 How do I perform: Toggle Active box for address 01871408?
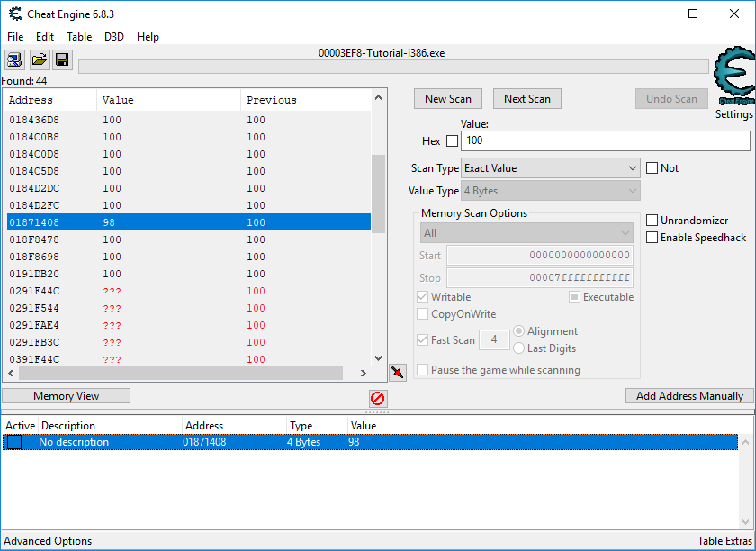pyautogui.click(x=14, y=442)
